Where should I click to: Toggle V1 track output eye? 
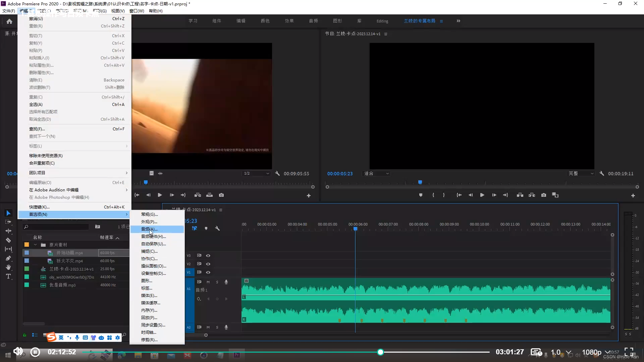click(208, 273)
